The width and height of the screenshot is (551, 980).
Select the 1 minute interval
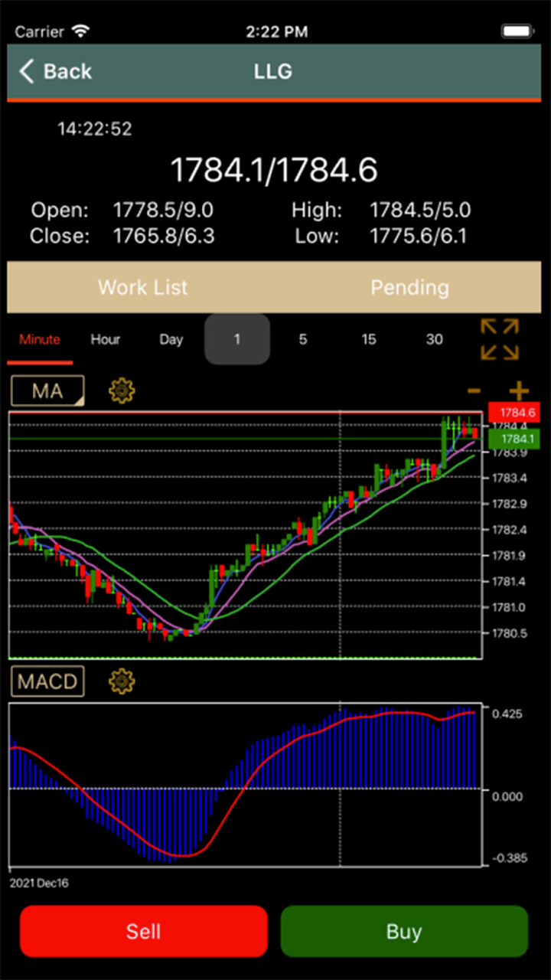coord(237,339)
